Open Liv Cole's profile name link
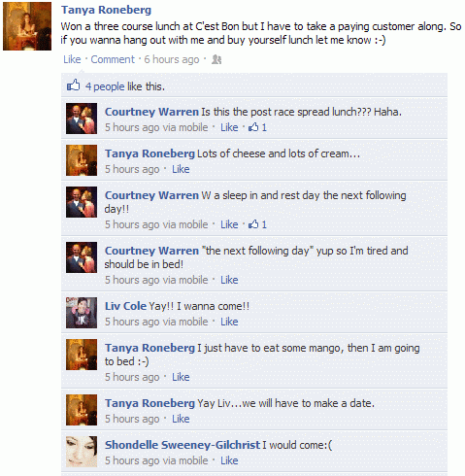 coord(125,306)
